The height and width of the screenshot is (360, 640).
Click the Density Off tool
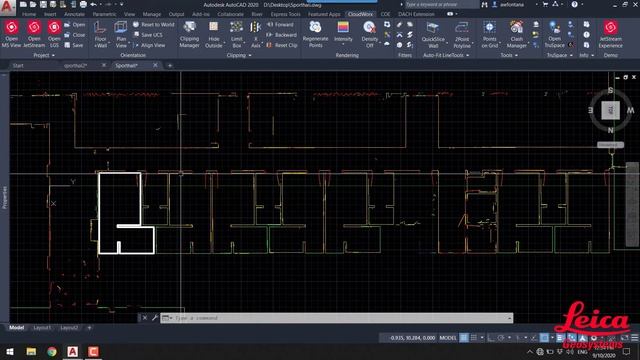click(x=369, y=34)
